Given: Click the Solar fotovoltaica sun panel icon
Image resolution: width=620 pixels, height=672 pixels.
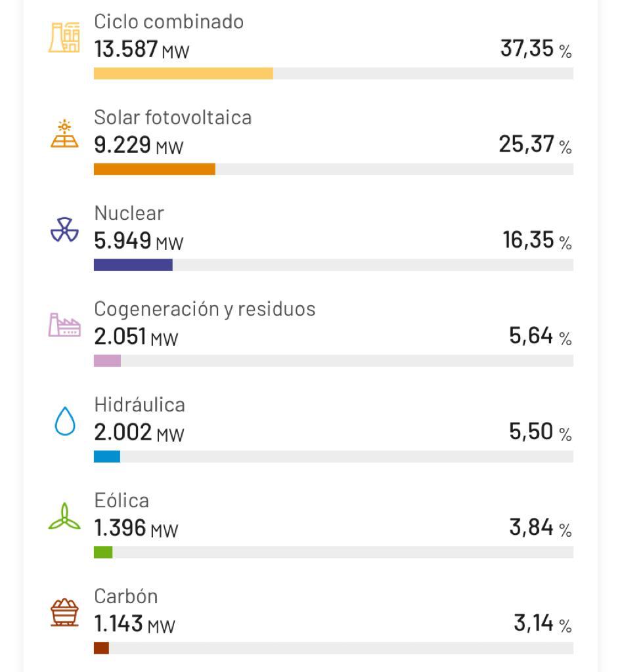Looking at the screenshot, I should [64, 133].
